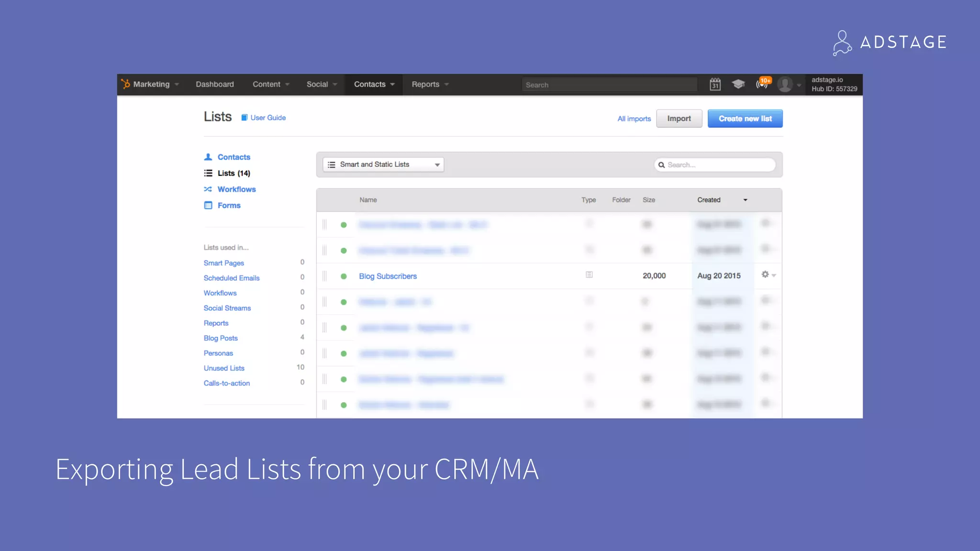Image resolution: width=980 pixels, height=551 pixels.
Task: Click list icon inside Smart and Static Lists selector
Action: (x=331, y=165)
